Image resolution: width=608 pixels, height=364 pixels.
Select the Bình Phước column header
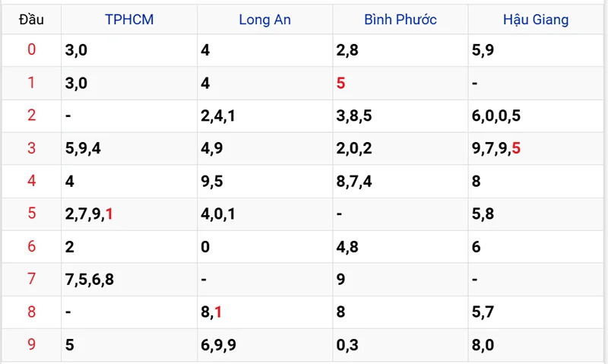(400, 20)
